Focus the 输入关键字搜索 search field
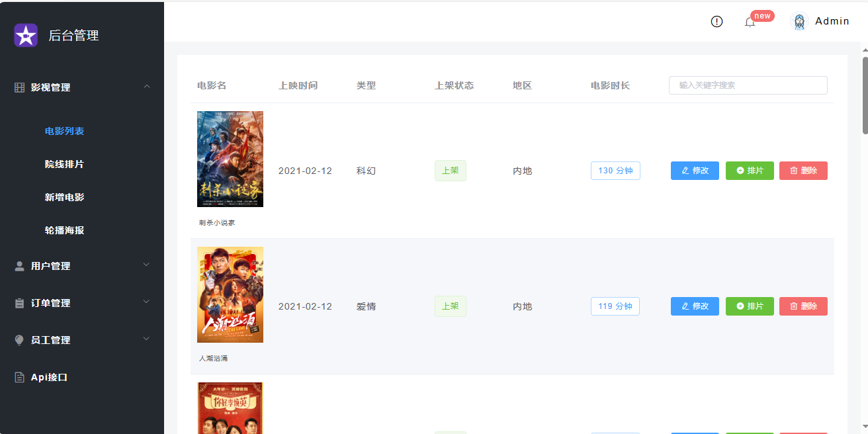The image size is (868, 434). click(x=748, y=85)
